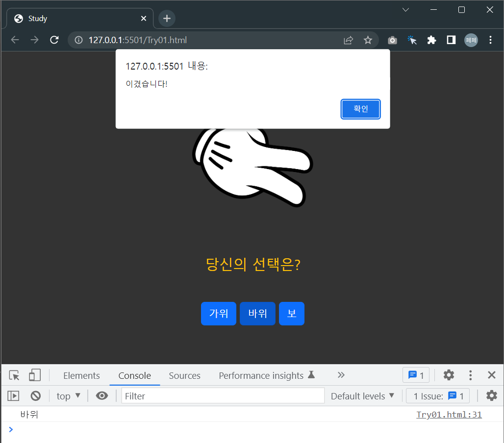The height and width of the screenshot is (443, 504).
Task: Open DevTools settings gear
Action: coord(448,375)
